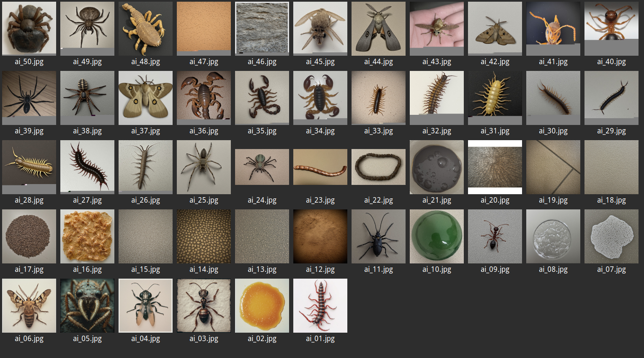Image resolution: width=644 pixels, height=358 pixels.
Task: Click the ai_19.jpg tile floor thumbnail
Action: click(553, 167)
